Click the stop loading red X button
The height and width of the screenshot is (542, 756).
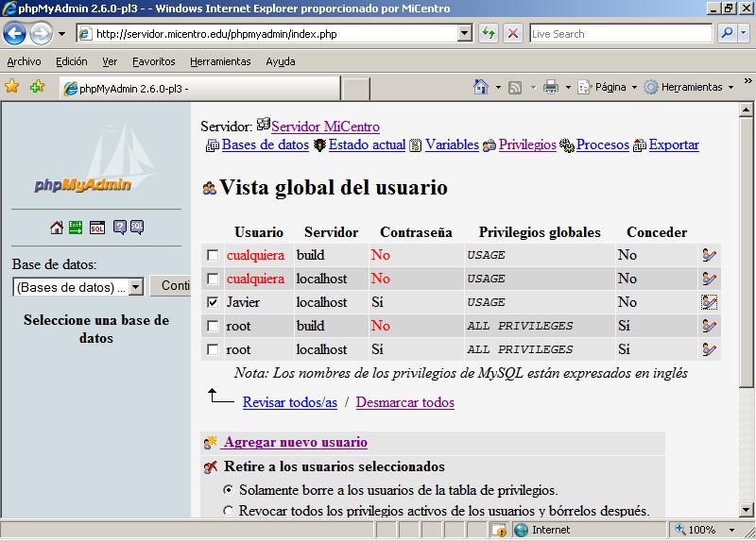(x=513, y=33)
